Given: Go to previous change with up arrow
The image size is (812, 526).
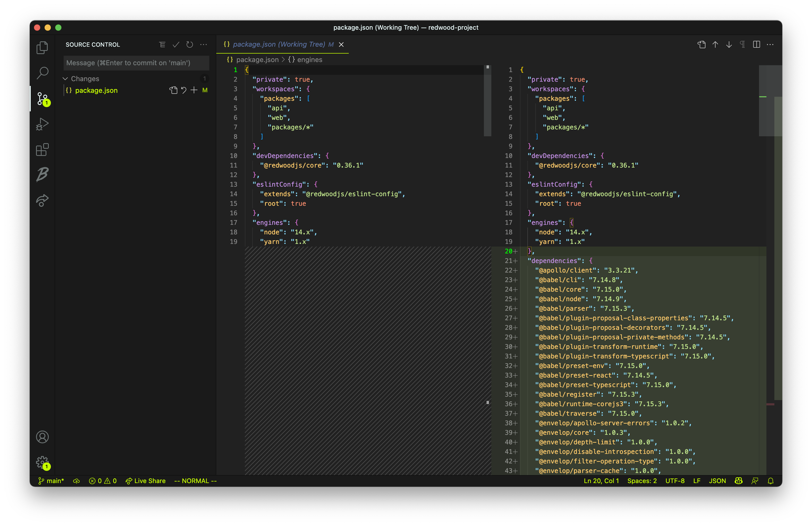Looking at the screenshot, I should [x=715, y=44].
